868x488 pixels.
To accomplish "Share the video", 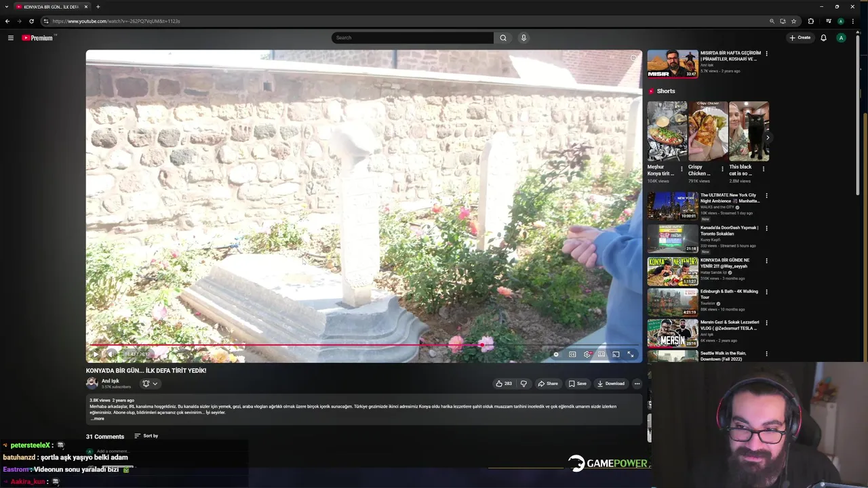I will coord(548,384).
